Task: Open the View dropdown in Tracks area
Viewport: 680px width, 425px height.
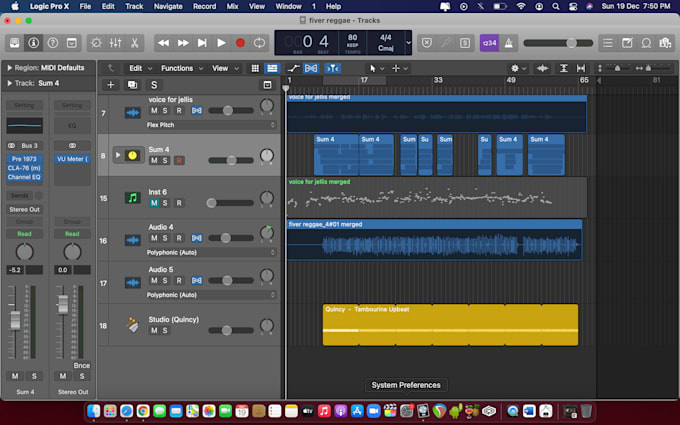Action: 225,68
